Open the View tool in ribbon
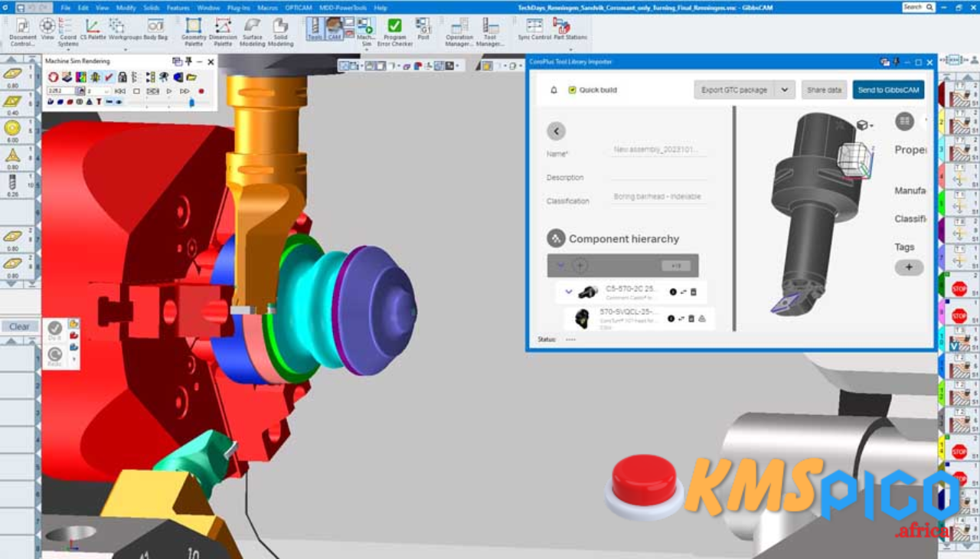Image resolution: width=980 pixels, height=559 pixels. pos(47,29)
